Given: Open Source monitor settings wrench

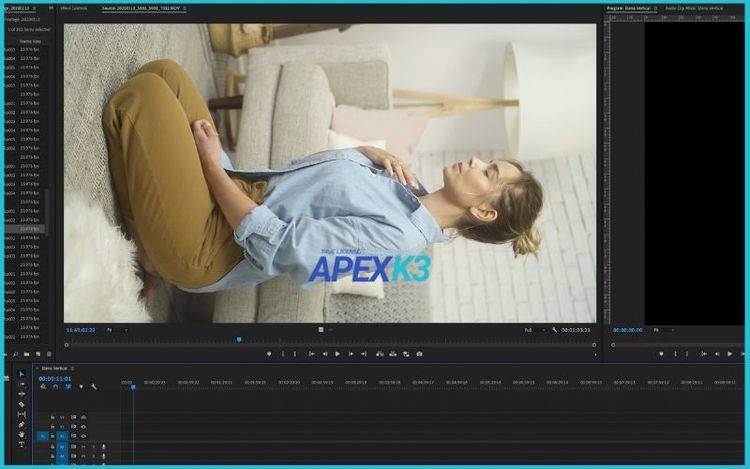Looking at the screenshot, I should click(x=554, y=330).
